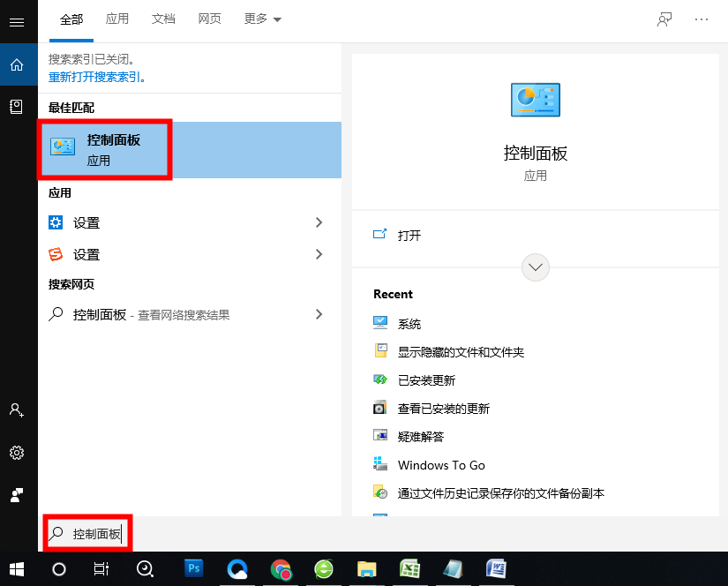Open the blue cloud browser taskbar icon
This screenshot has width=728, height=586.
237,569
